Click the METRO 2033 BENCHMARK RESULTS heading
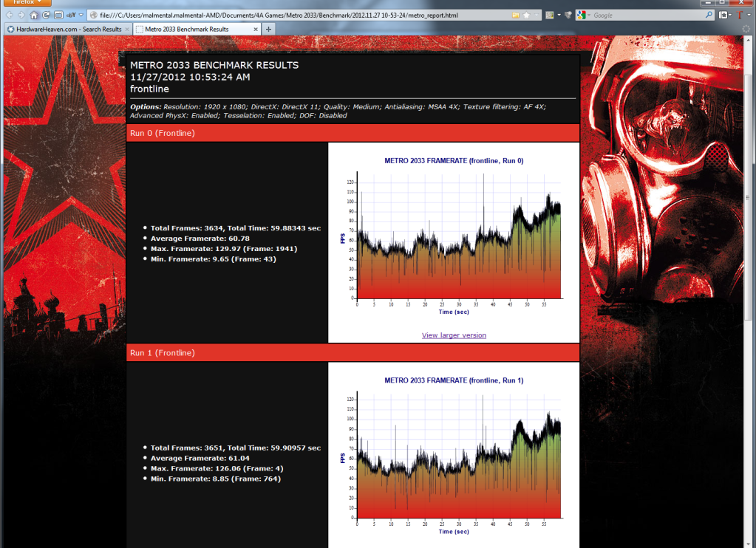Image resolution: width=756 pixels, height=548 pixels. coord(214,65)
